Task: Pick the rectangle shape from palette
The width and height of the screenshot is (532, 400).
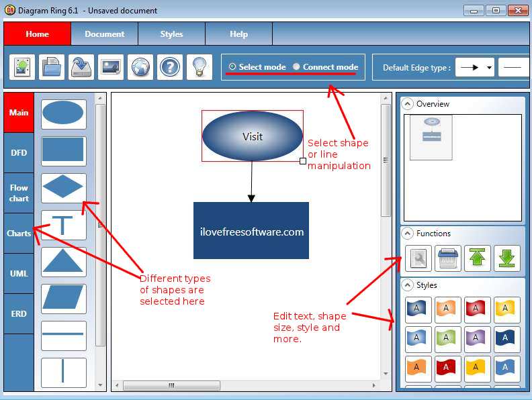Action: coord(63,151)
